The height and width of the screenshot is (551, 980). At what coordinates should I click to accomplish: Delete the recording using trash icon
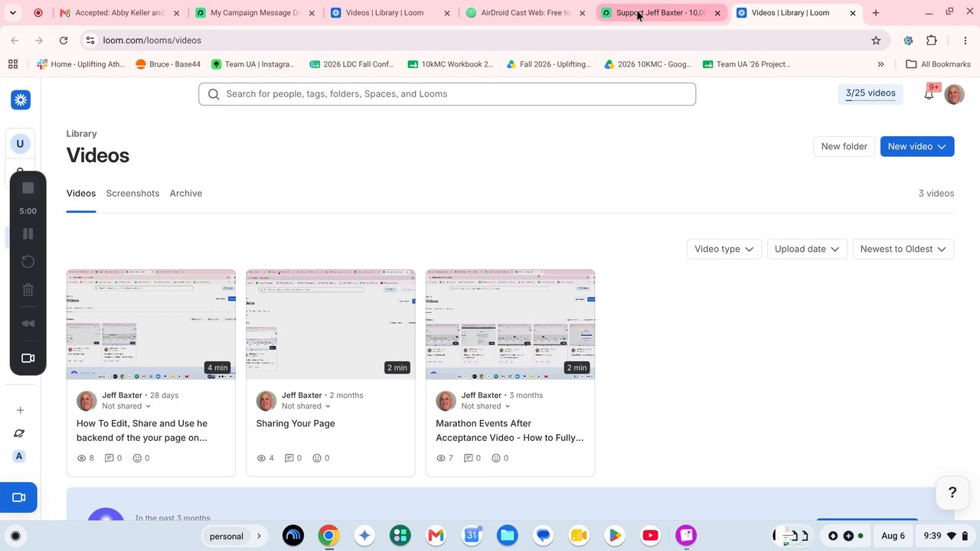(28, 290)
